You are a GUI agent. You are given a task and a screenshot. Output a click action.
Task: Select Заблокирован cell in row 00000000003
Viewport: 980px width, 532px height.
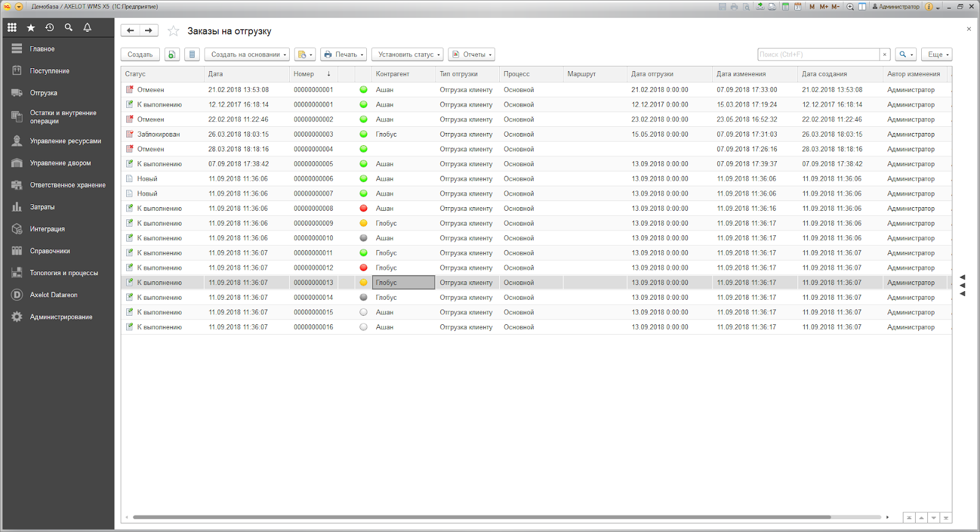162,134
